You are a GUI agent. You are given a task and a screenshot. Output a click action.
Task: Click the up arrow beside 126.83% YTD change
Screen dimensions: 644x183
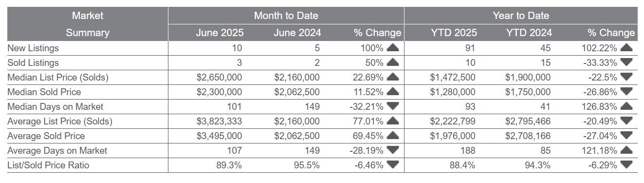pyautogui.click(x=627, y=106)
